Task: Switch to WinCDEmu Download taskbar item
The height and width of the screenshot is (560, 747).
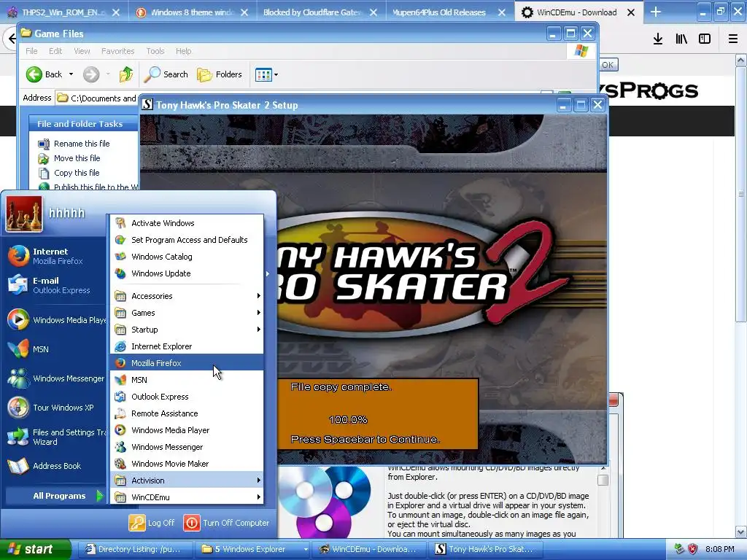Action: [x=368, y=550]
